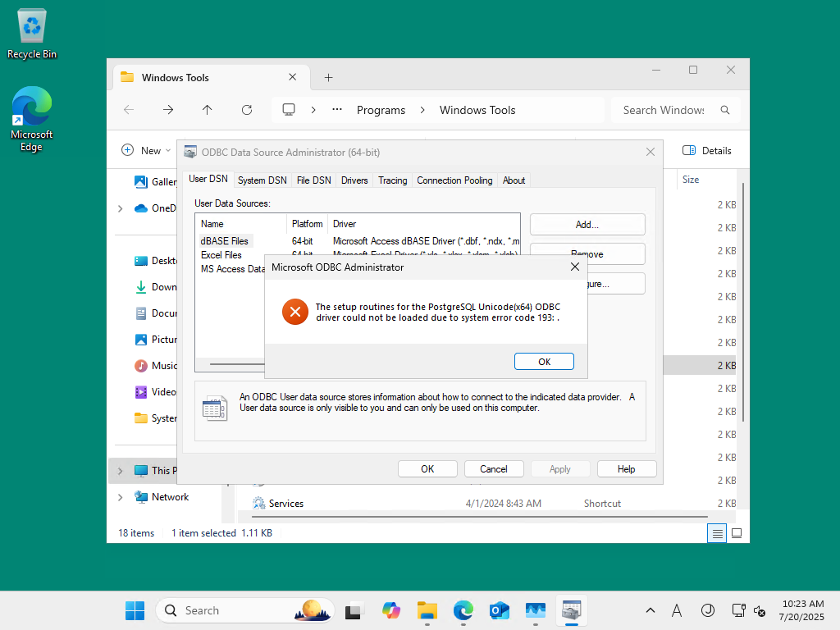The image size is (840, 630).
Task: Open the Connection Pooling tab
Action: click(454, 180)
